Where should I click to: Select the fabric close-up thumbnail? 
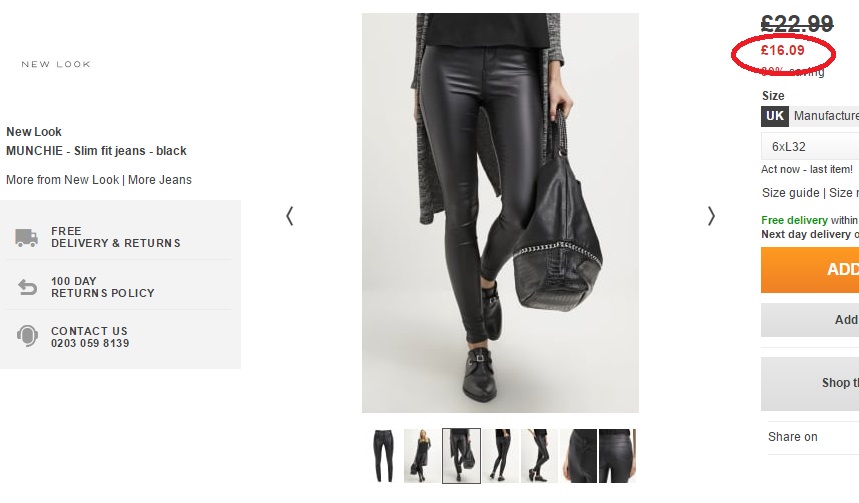pos(579,456)
